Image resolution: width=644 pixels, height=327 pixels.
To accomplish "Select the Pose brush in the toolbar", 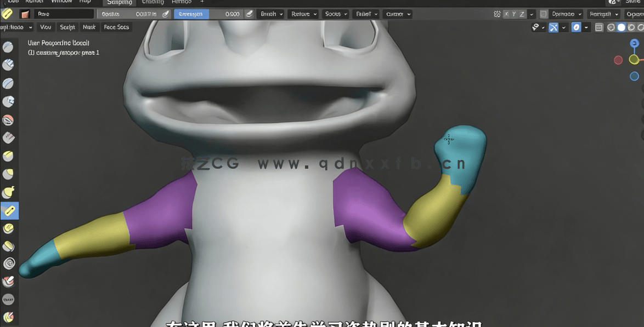I will coord(9,210).
